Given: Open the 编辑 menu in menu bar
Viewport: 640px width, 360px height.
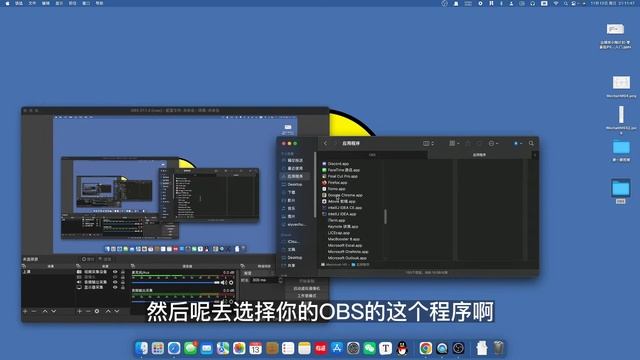Looking at the screenshot, I should point(46,3).
